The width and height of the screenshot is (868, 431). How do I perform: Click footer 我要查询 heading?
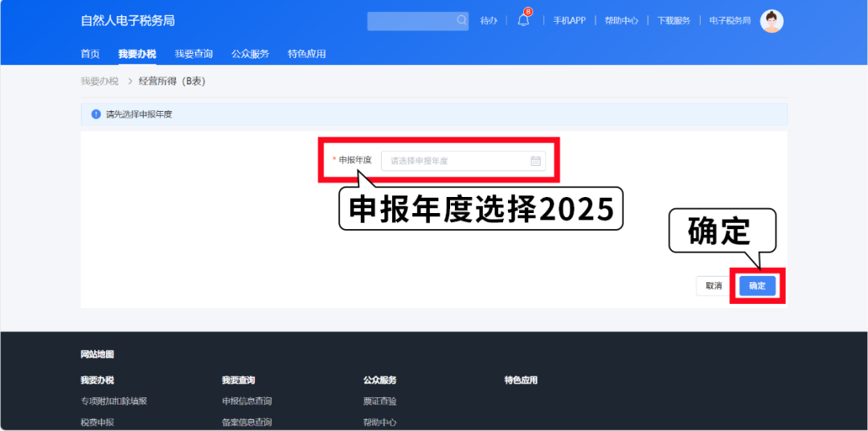pos(239,380)
